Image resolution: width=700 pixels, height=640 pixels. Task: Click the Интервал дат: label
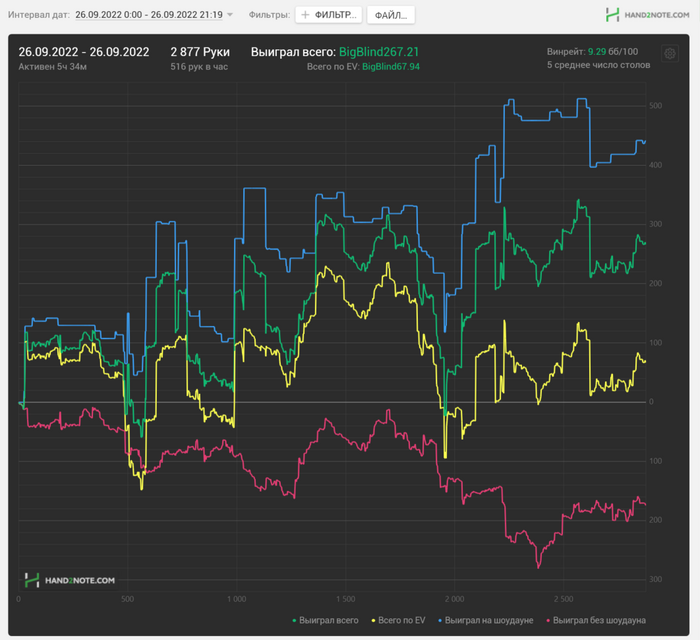pos(39,15)
